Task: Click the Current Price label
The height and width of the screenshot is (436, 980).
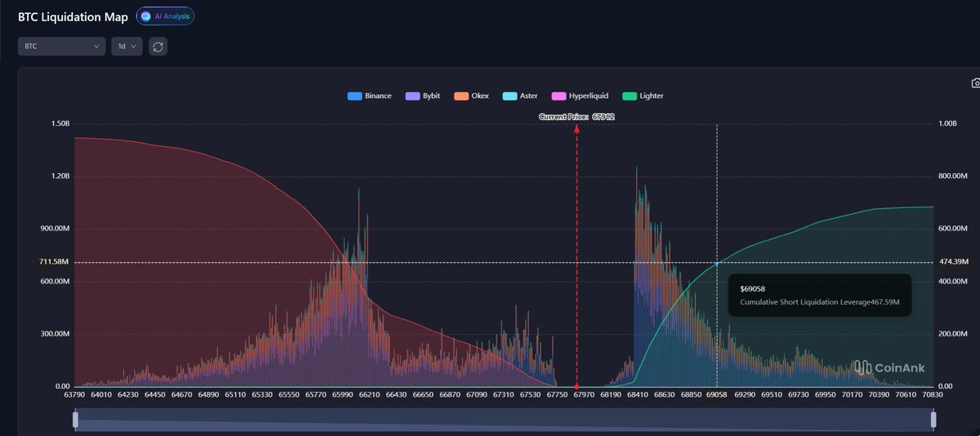Action: tap(577, 118)
